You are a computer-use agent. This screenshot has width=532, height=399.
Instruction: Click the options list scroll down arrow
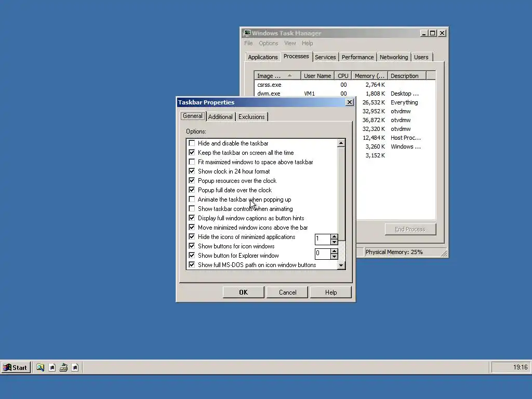(341, 265)
